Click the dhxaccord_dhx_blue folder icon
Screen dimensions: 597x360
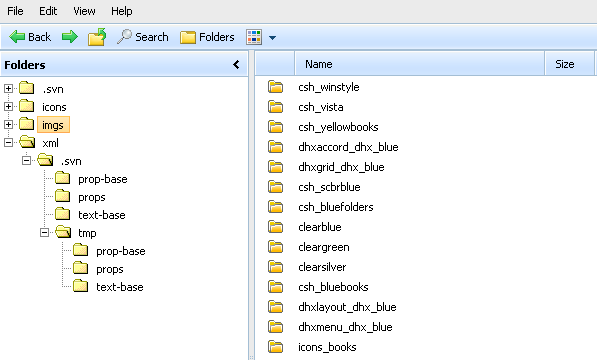(275, 147)
